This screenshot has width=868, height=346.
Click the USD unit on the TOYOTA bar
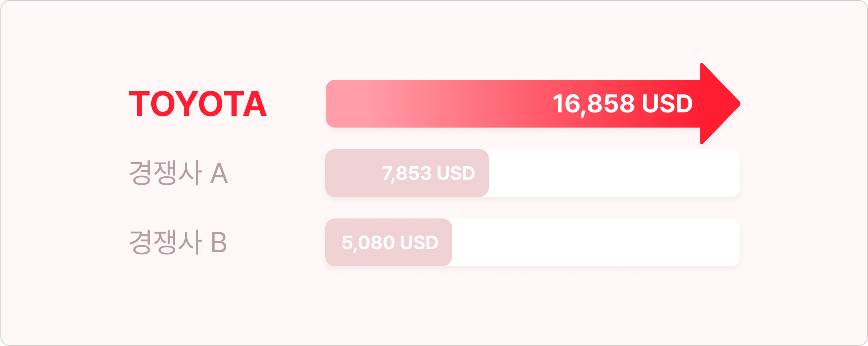point(667,104)
